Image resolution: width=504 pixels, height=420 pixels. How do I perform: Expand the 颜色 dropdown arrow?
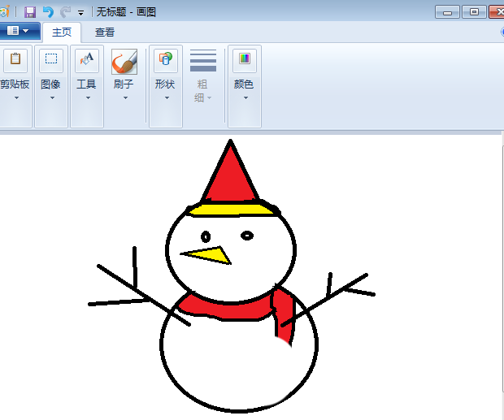coord(245,97)
